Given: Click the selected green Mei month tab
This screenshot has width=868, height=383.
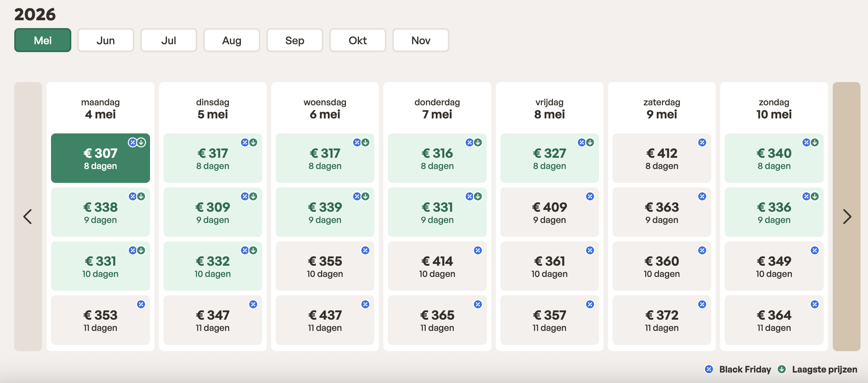Looking at the screenshot, I should (x=43, y=40).
